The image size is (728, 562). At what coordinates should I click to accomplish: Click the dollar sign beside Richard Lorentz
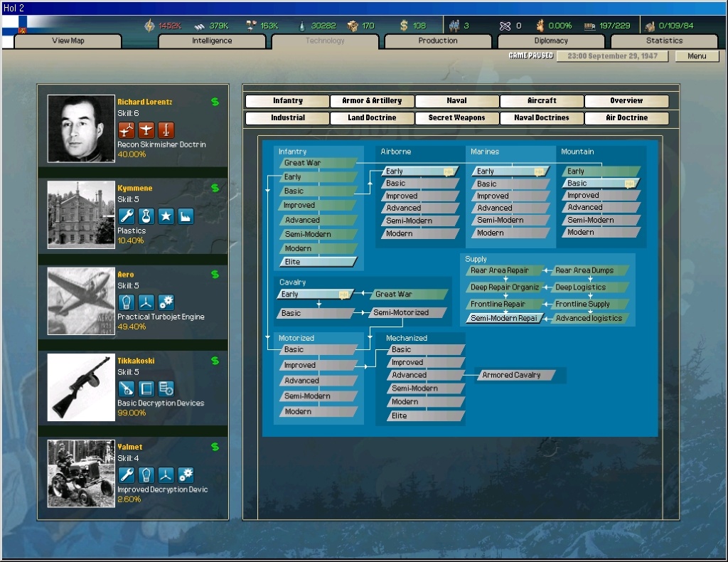(215, 102)
